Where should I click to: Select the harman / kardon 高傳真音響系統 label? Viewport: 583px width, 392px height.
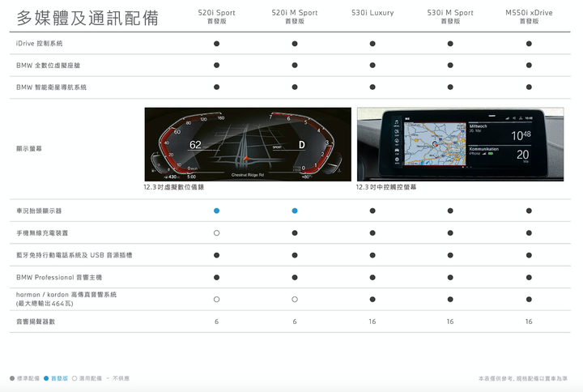pos(66,295)
